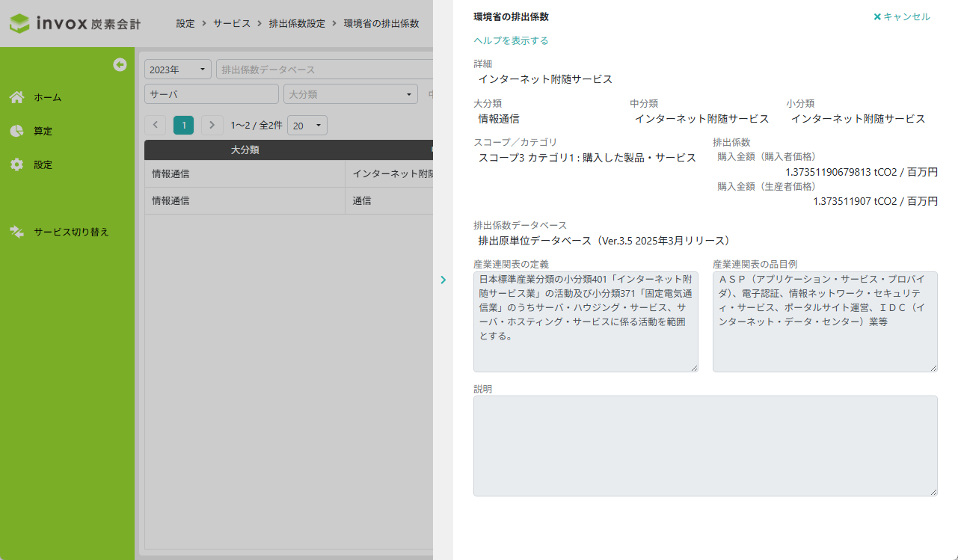Collapse the detail panel chevron

click(443, 280)
